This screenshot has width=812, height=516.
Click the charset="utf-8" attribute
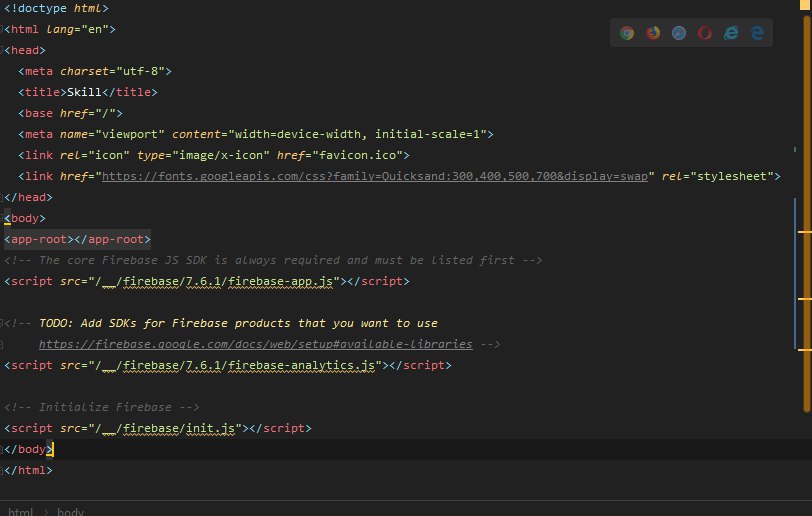(x=112, y=71)
